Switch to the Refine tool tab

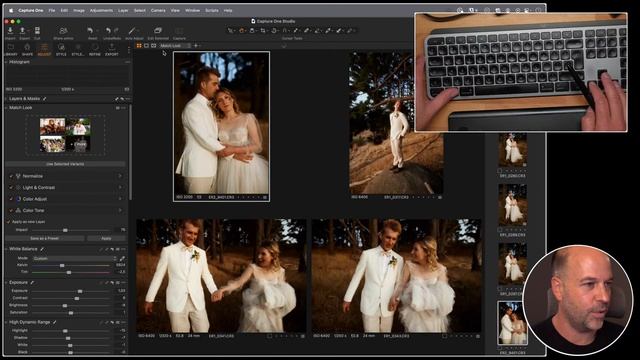95,50
